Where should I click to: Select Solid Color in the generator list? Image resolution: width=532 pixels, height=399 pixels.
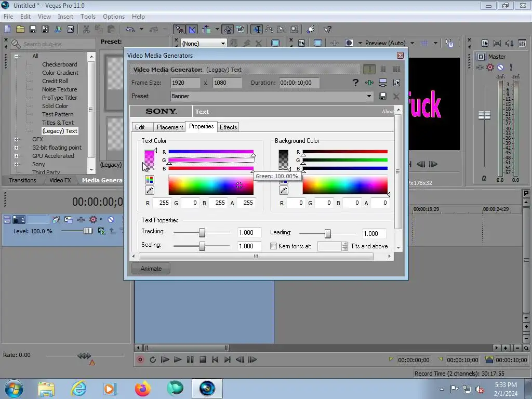coord(55,106)
